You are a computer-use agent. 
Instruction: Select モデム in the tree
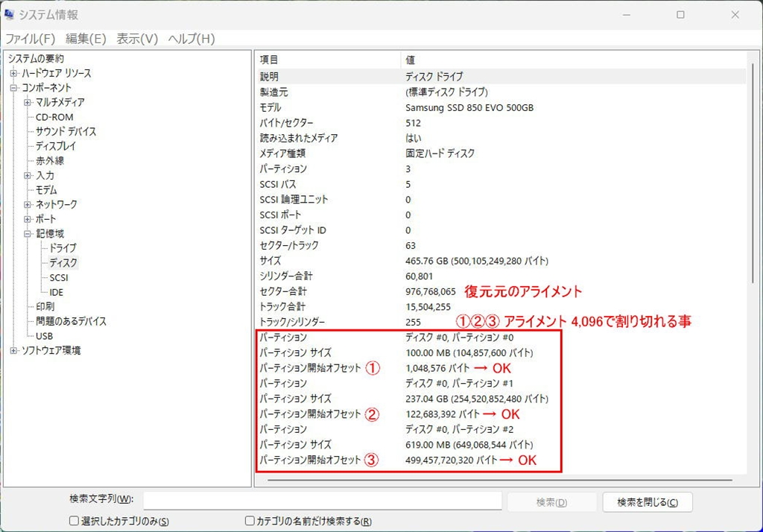pyautogui.click(x=46, y=190)
